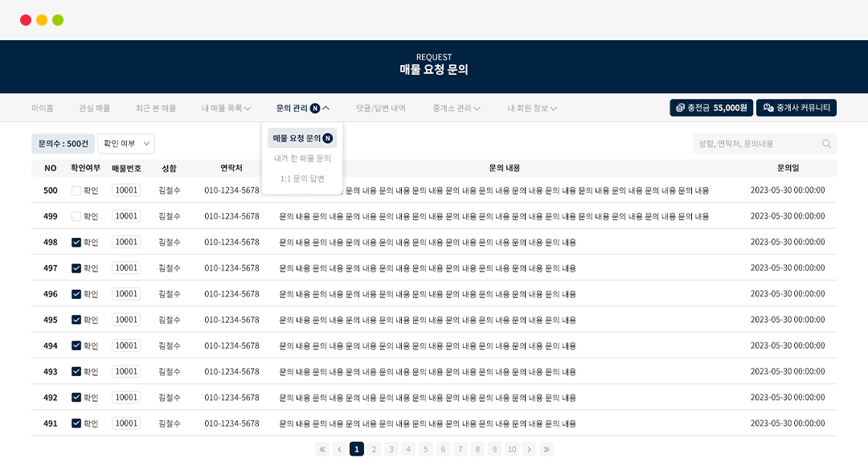Click the 충전금 coin icon

(680, 108)
